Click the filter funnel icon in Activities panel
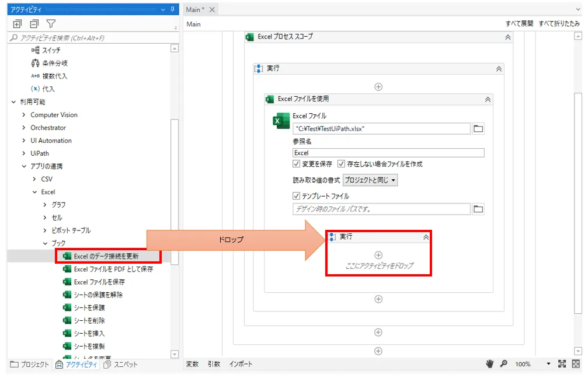Viewport: 588px width, 378px height. (x=51, y=24)
